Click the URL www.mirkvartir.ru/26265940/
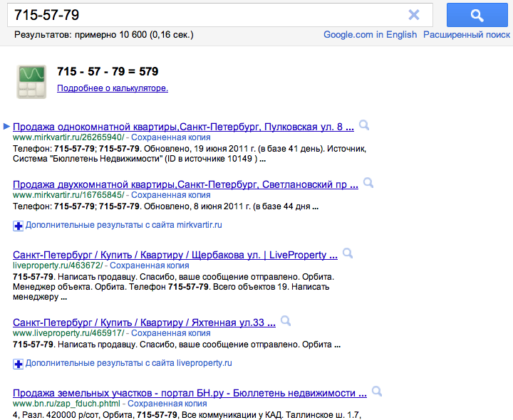This screenshot has height=420, width=513. (x=68, y=137)
